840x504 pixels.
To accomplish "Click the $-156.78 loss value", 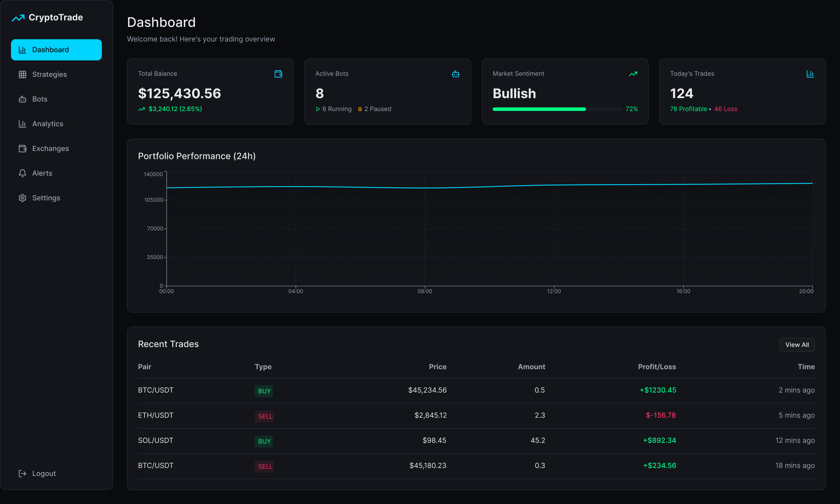I will [661, 415].
